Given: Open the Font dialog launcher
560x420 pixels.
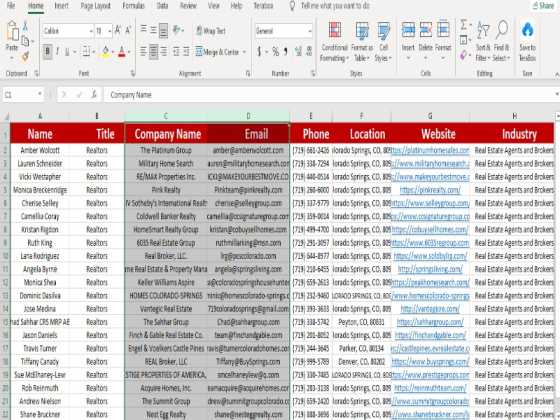Looking at the screenshot, I should pos(133,74).
